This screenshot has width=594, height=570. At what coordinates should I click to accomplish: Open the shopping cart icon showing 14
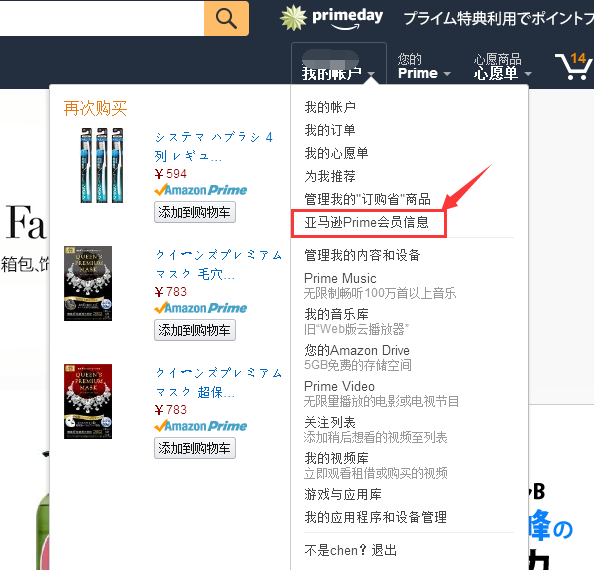pyautogui.click(x=574, y=66)
